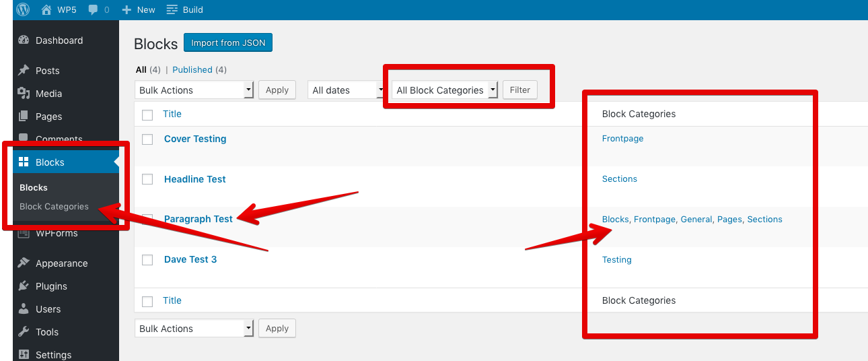Image resolution: width=868 pixels, height=361 pixels.
Task: Click the Testing category link
Action: 617,260
